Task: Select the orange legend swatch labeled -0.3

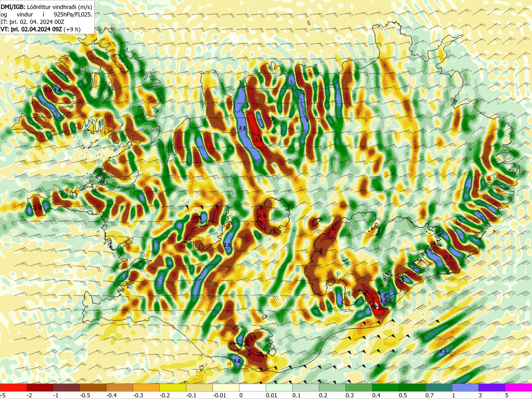Action: point(146,387)
